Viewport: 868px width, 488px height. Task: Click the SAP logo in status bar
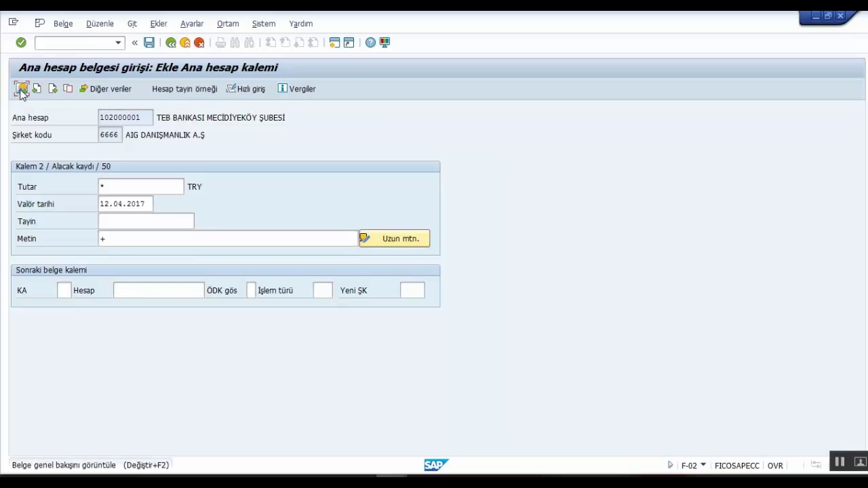click(436, 465)
